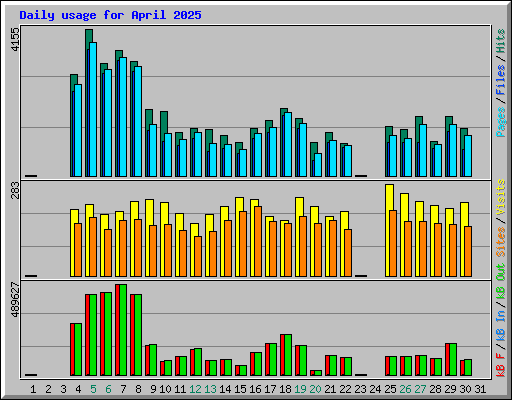The width and height of the screenshot is (512, 400).
Task: Click the green kB bar for day 29
Action: (x=453, y=359)
